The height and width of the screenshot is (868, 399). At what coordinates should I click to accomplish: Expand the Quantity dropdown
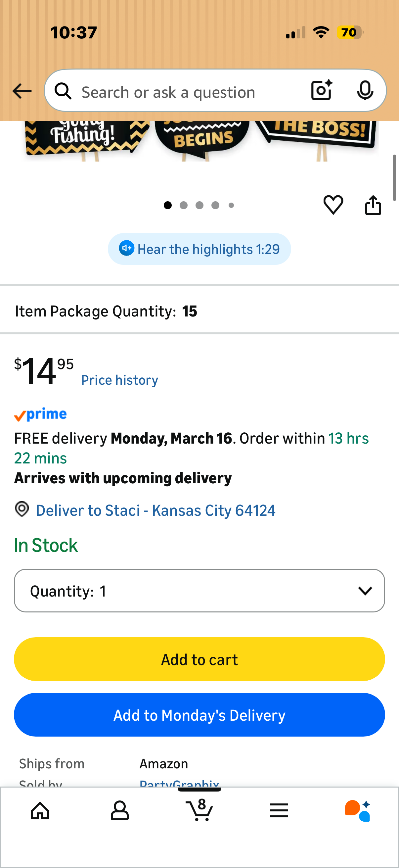click(199, 591)
